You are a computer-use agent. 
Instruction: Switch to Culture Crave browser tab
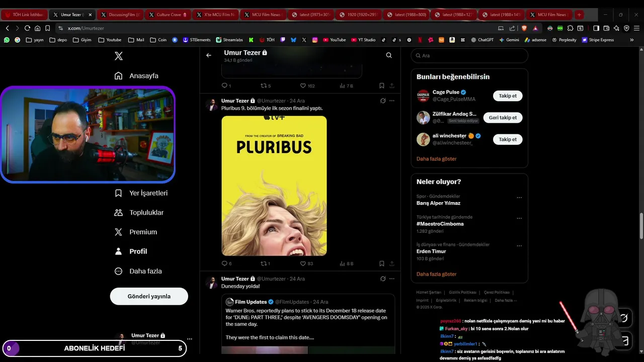(167, 15)
